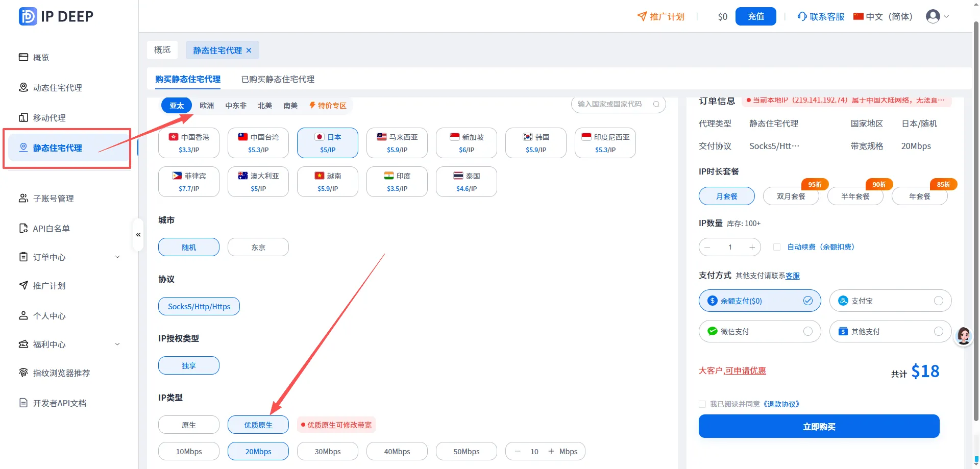The image size is (980, 469).
Task: Close the 静态住宅代理 tab
Action: click(249, 51)
